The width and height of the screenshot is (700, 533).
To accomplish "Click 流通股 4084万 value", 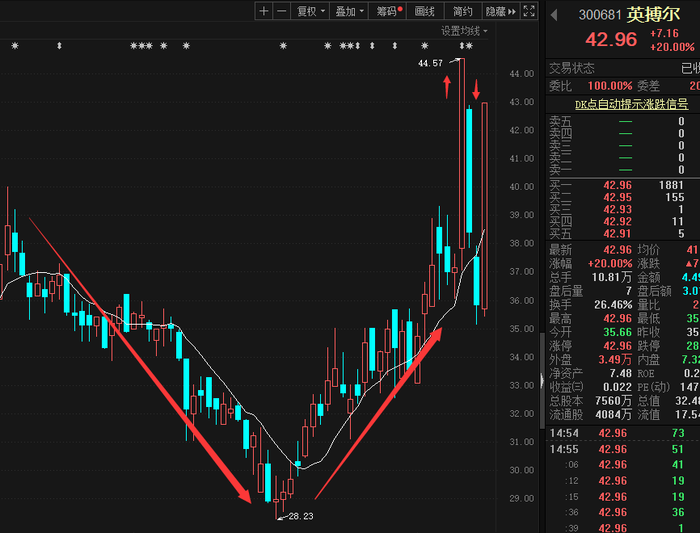I will click(613, 415).
